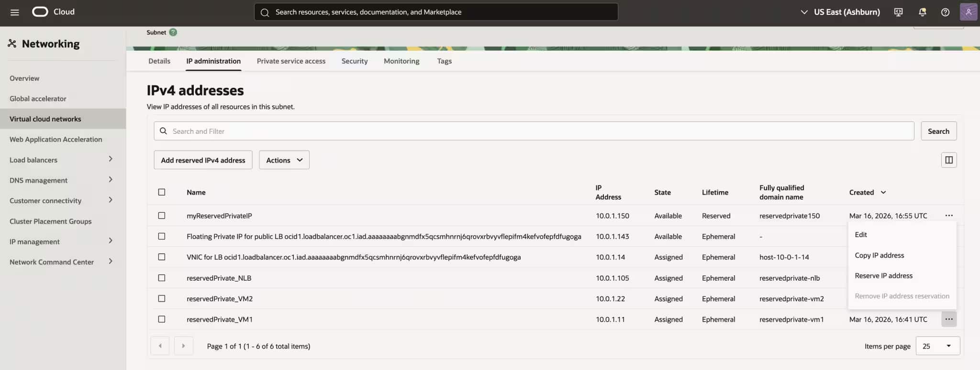Open Cluster Placement Groups in sidebar
The image size is (980, 370).
(50, 221)
